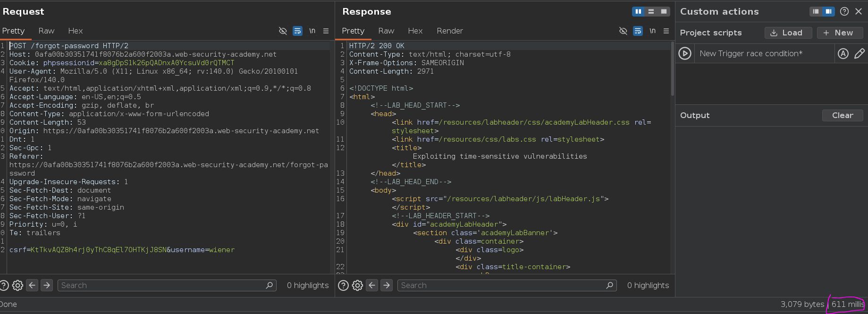This screenshot has width=868, height=314.
Task: Go to previous match in Request search
Action: (x=32, y=285)
